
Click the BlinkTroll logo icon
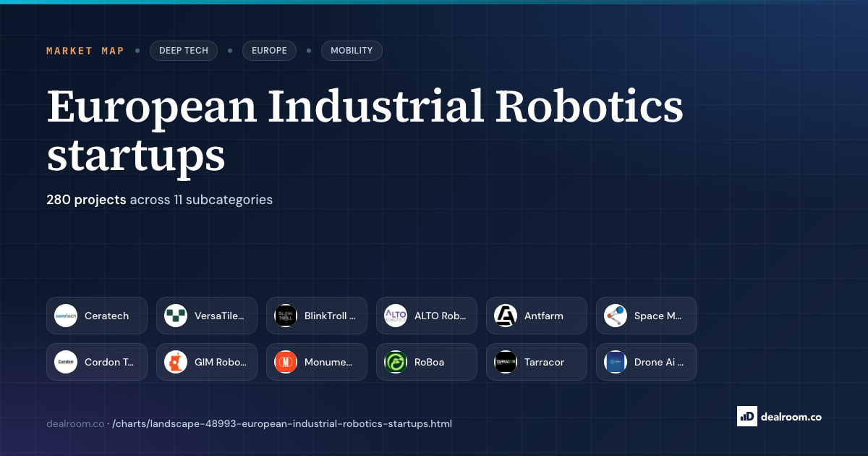(x=286, y=316)
